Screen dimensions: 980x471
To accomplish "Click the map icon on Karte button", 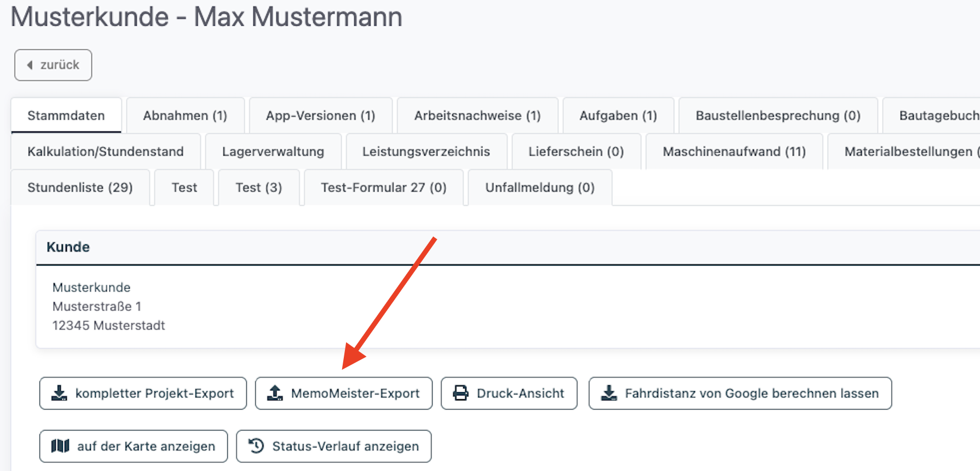I will click(60, 446).
